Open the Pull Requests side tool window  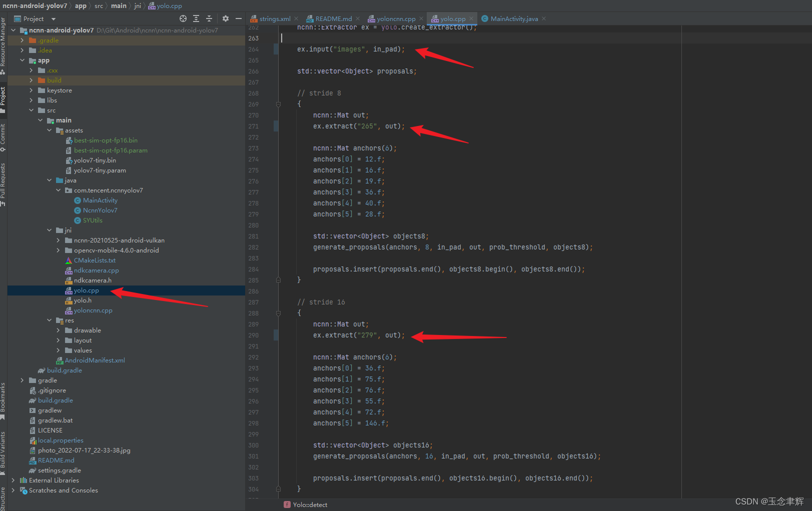coord(3,185)
